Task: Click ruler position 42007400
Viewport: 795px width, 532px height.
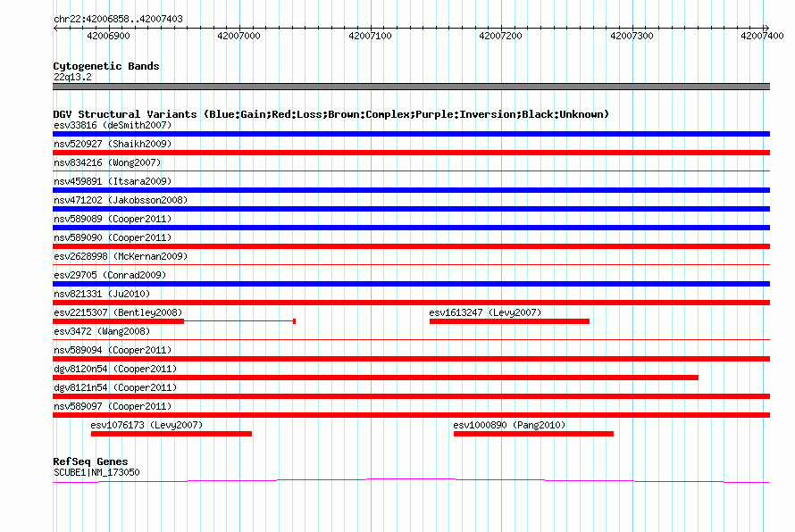Action: coord(762,36)
